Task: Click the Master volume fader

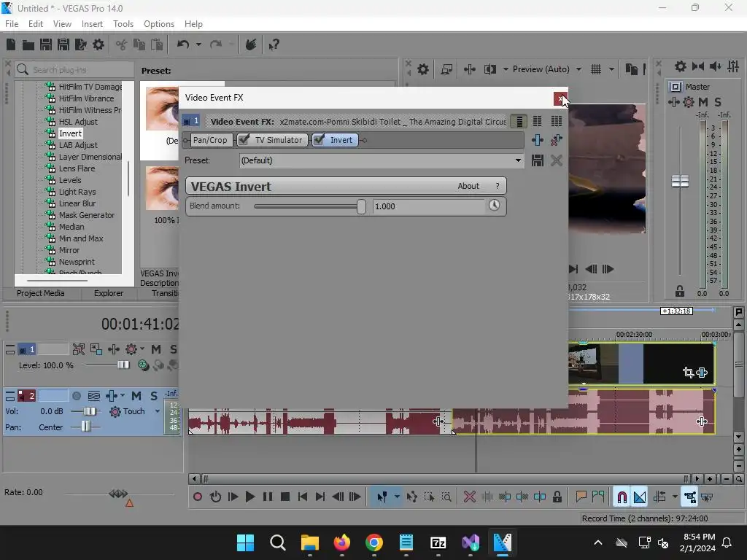Action: 680,181
